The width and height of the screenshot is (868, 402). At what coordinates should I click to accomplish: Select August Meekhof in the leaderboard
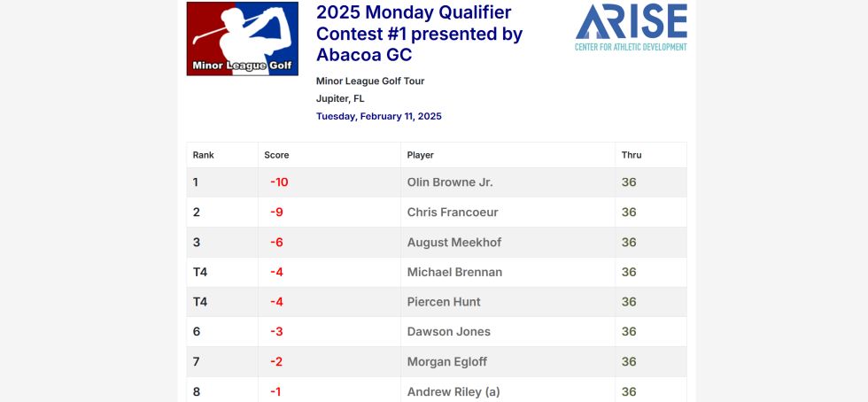(x=453, y=242)
